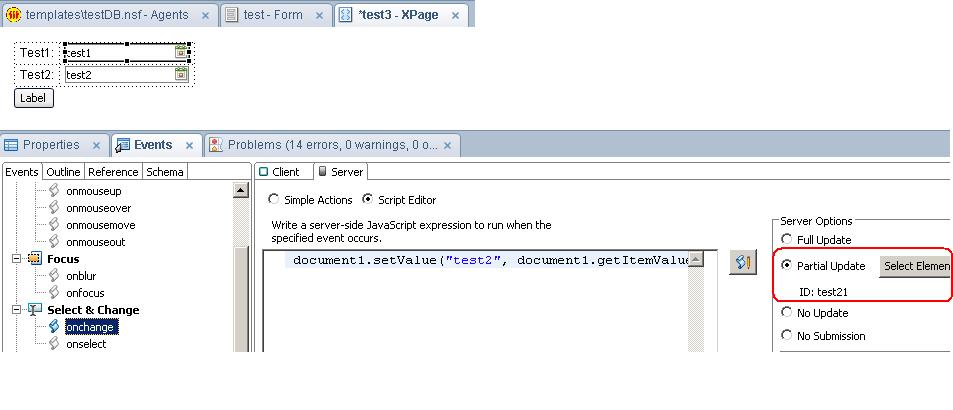Click the onblur event icon

tap(55, 276)
